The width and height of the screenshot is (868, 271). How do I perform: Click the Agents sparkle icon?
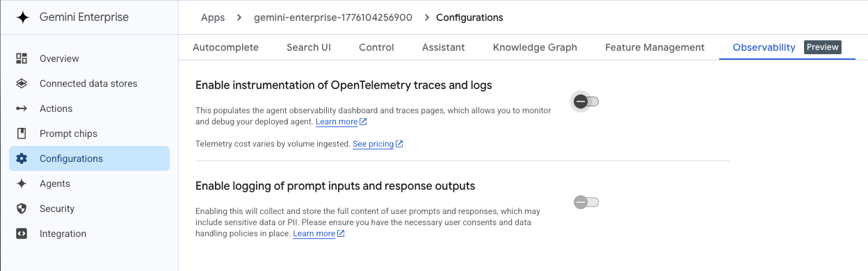pos(22,183)
